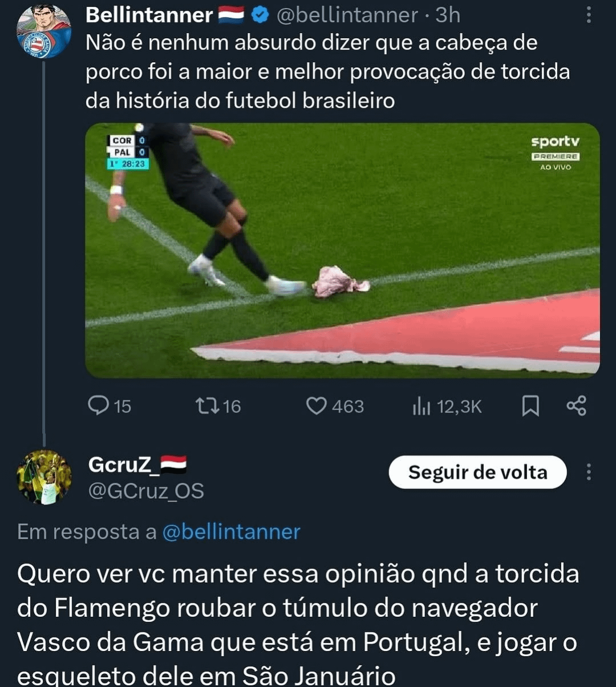This screenshot has height=687, width=616.
Task: Click the blue verified badge
Action: pyautogui.click(x=260, y=16)
